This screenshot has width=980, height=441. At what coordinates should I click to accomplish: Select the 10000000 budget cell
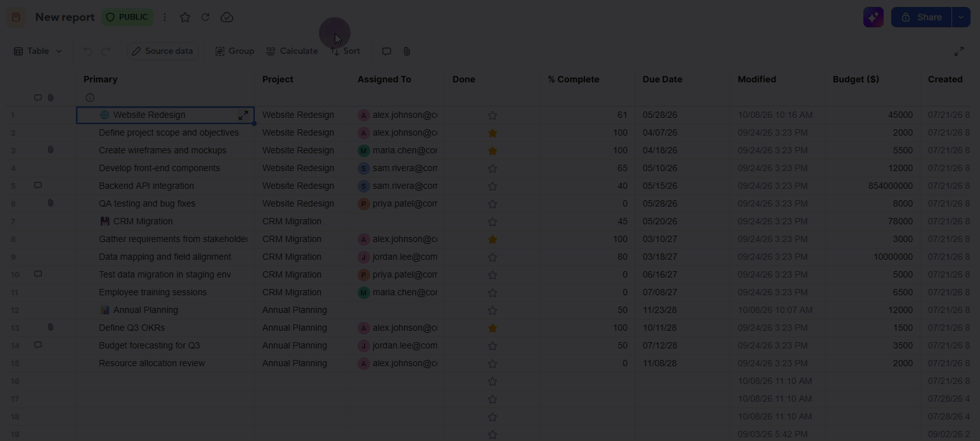[872, 257]
